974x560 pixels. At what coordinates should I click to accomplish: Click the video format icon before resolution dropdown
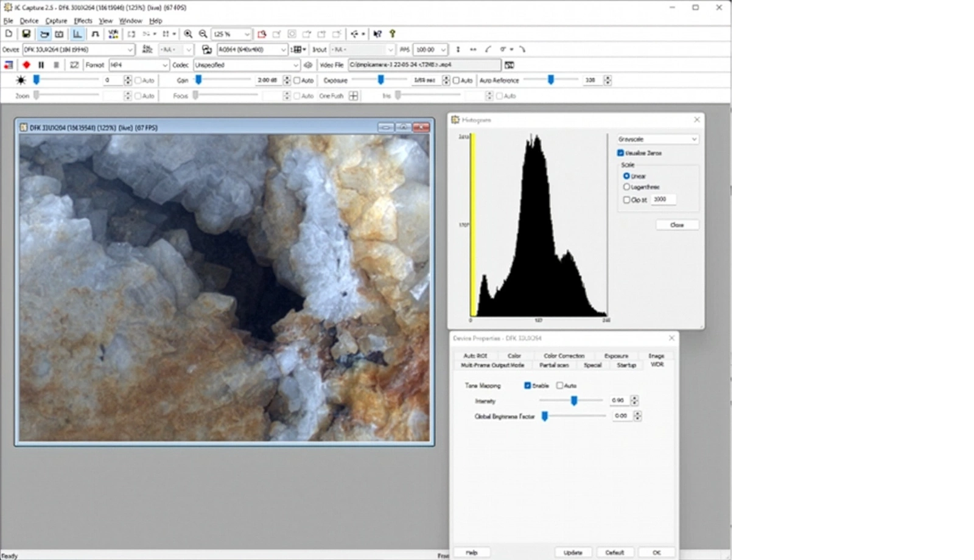click(207, 49)
